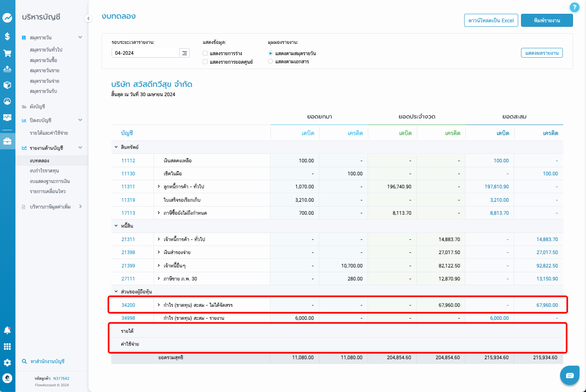This screenshot has height=392, width=586.
Task: Expand account row ลูกหนี้การค้า - ทั่วไป
Action: click(x=159, y=187)
